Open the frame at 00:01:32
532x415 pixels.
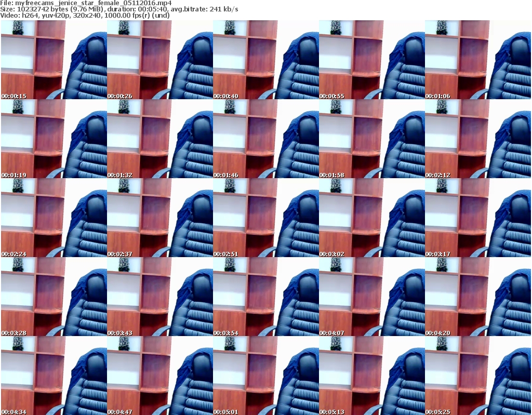[x=160, y=139]
